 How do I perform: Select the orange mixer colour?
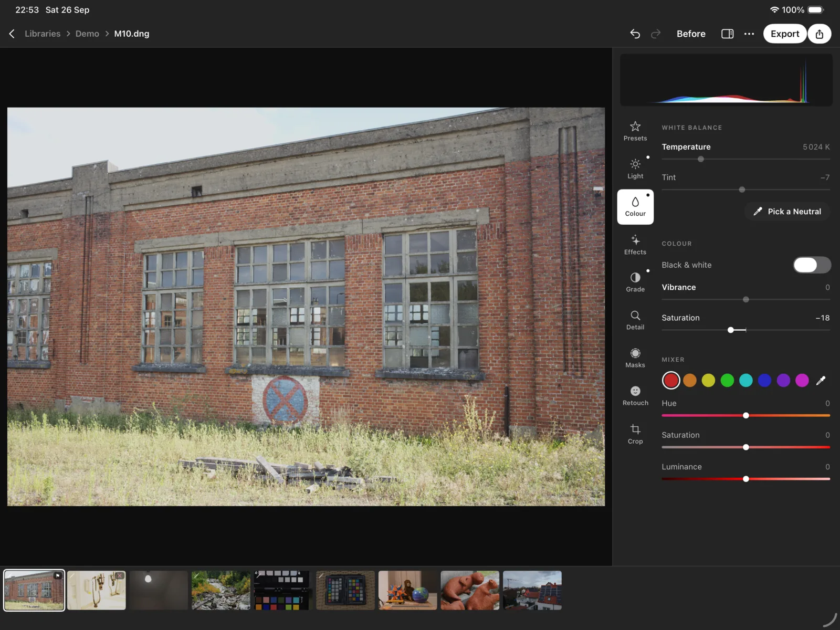[x=690, y=381]
